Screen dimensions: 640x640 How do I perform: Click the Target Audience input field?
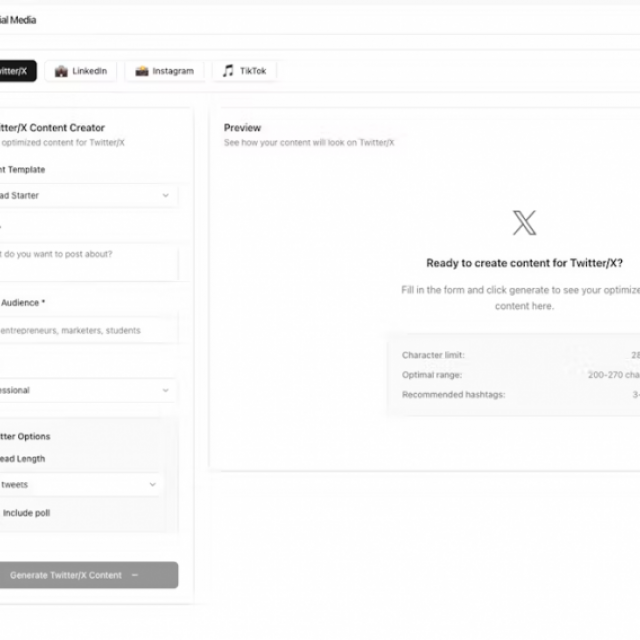(x=88, y=330)
